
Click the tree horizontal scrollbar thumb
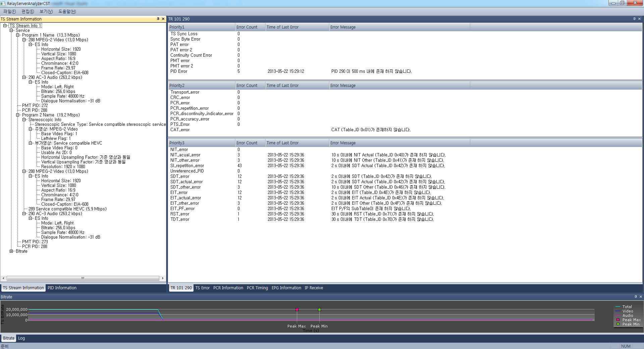[x=83, y=278]
